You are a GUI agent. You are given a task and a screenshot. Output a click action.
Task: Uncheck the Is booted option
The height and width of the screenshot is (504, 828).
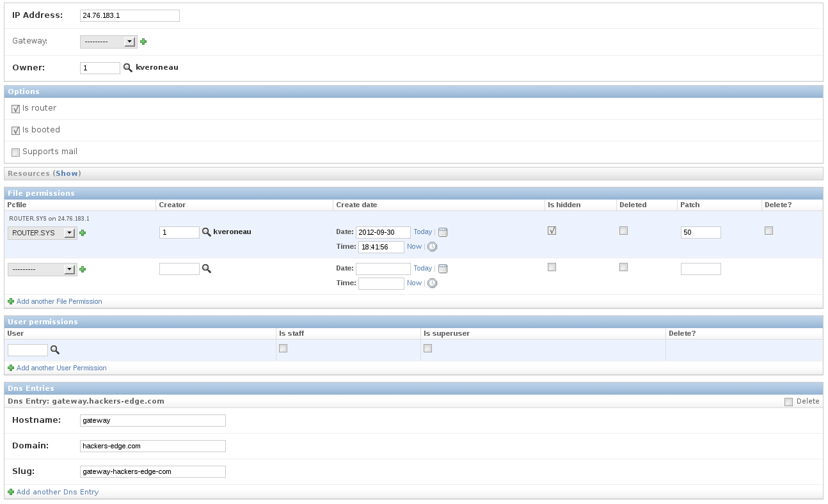click(15, 130)
